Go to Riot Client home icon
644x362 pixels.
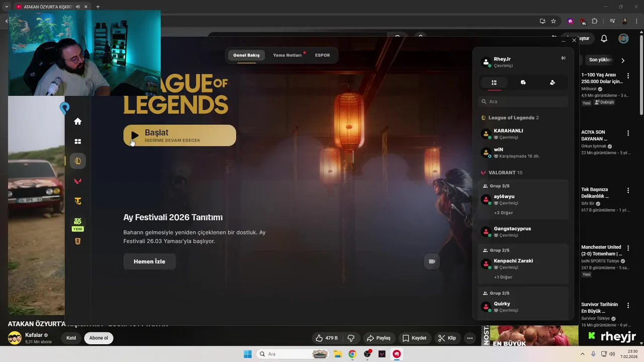point(77,121)
